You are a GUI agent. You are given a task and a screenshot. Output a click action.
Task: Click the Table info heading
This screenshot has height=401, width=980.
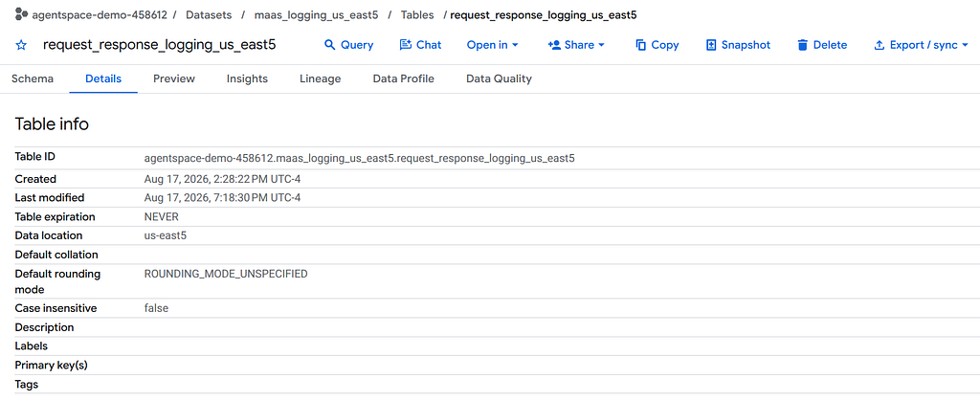pos(52,123)
